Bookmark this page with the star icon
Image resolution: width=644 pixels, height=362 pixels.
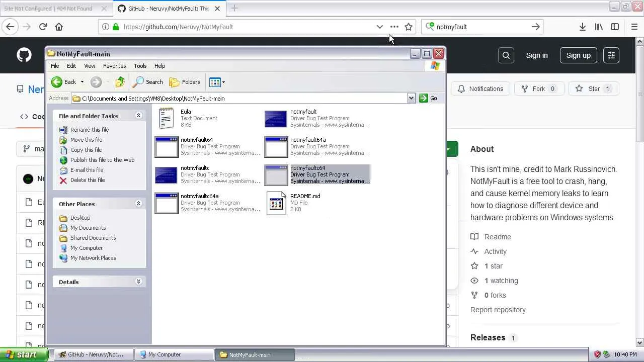click(x=409, y=27)
